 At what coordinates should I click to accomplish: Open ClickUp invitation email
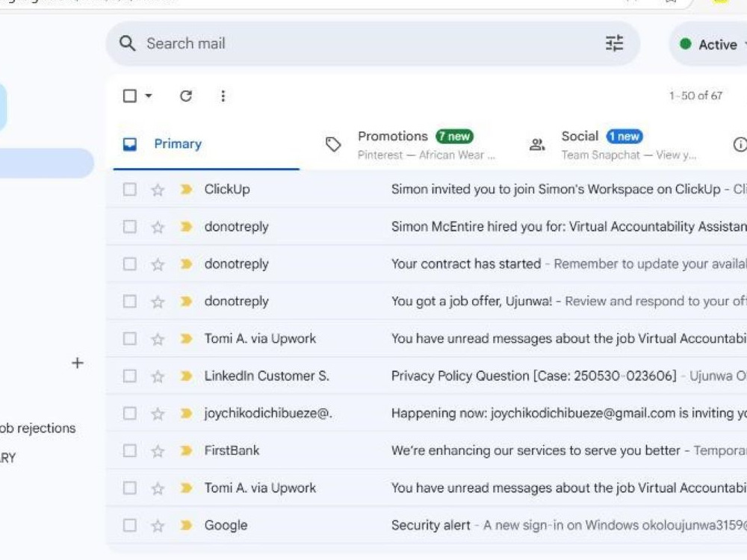[x=426, y=190]
